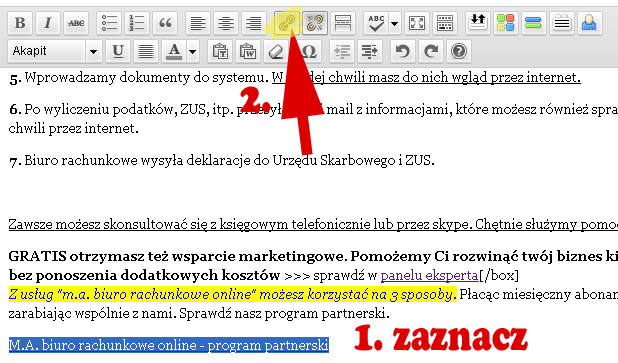Insert a special character (omega)
This screenshot has width=618, height=363.
pyautogui.click(x=308, y=51)
